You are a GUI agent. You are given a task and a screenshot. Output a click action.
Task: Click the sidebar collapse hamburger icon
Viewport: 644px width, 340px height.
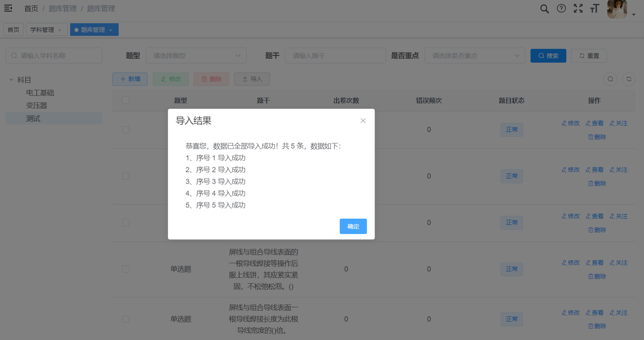coord(8,8)
